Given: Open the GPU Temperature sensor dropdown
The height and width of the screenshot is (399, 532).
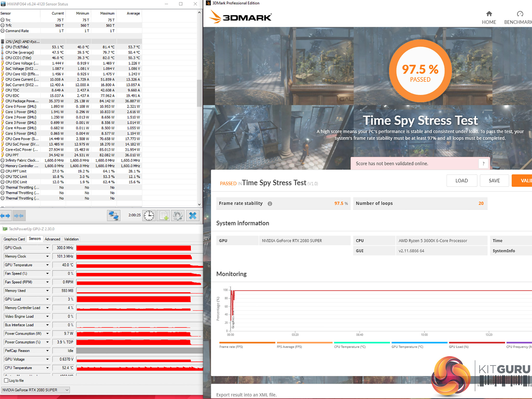Looking at the screenshot, I should pos(47,265).
